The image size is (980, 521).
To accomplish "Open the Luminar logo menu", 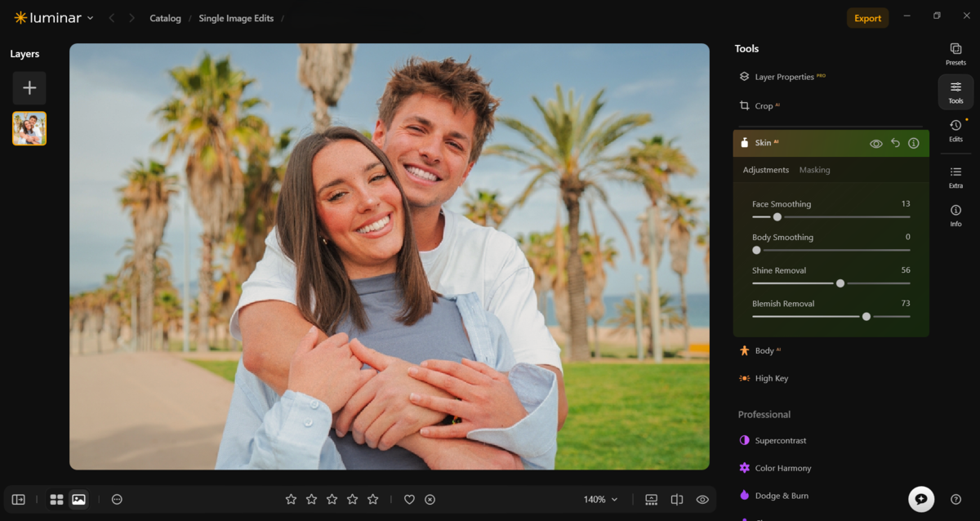I will point(54,18).
